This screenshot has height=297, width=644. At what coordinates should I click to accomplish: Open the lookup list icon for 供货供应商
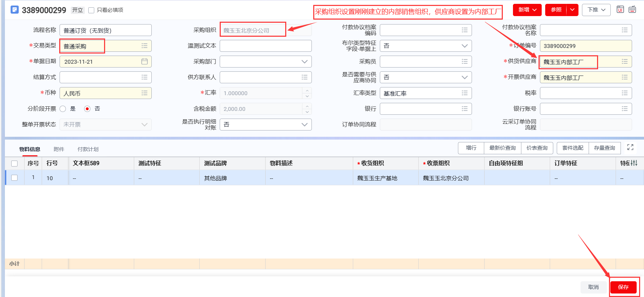624,62
